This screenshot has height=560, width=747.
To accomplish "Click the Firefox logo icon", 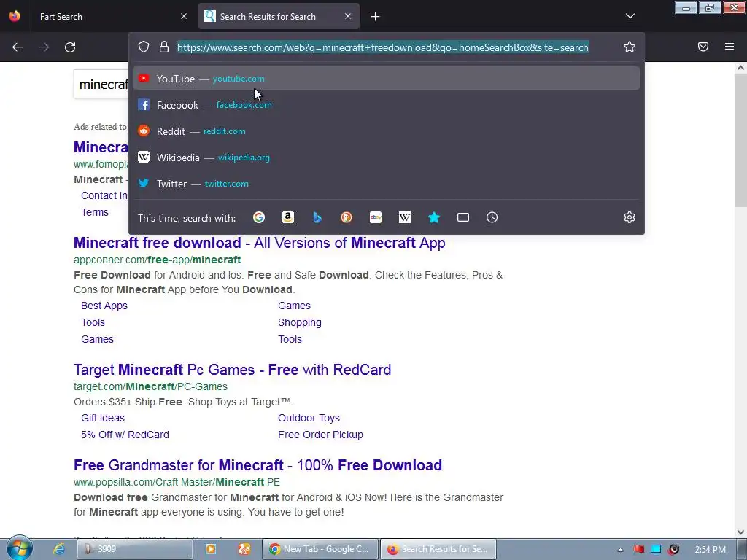I will [15, 16].
